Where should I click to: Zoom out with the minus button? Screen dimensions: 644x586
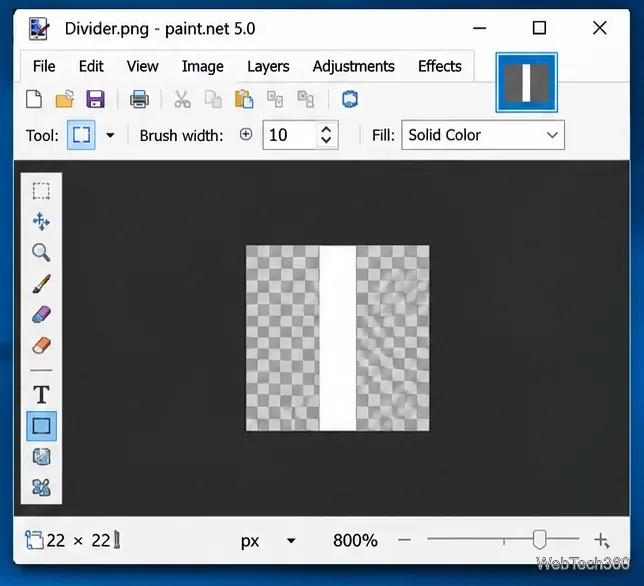pyautogui.click(x=405, y=540)
